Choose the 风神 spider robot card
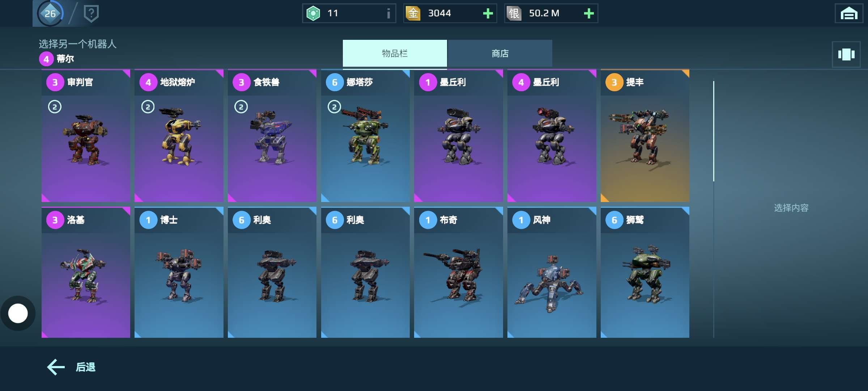The height and width of the screenshot is (391, 868). click(x=552, y=272)
